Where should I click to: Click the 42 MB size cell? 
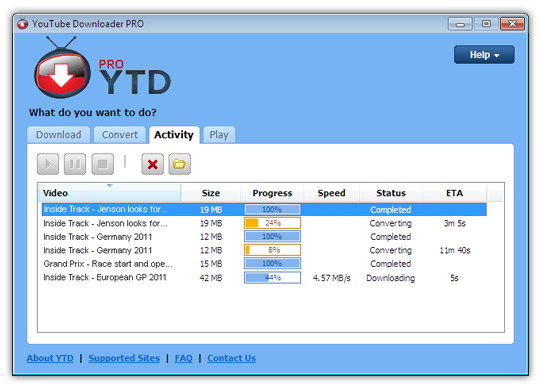pos(211,278)
